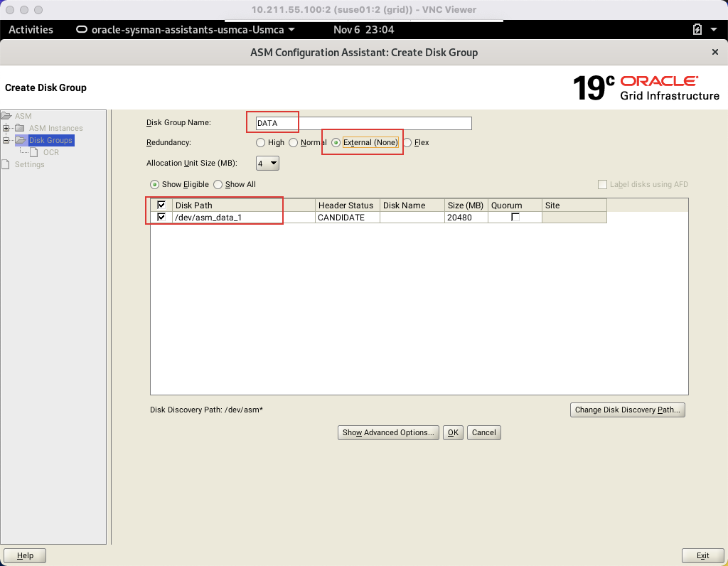Toggle Label disks using AFD checkbox
Viewport: 728px width, 566px height.
pos(602,184)
